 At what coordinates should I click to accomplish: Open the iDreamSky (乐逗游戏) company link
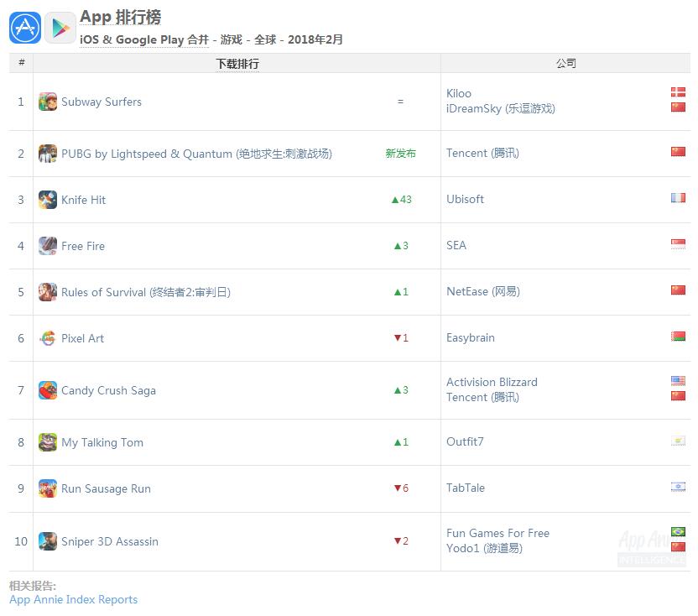point(501,108)
